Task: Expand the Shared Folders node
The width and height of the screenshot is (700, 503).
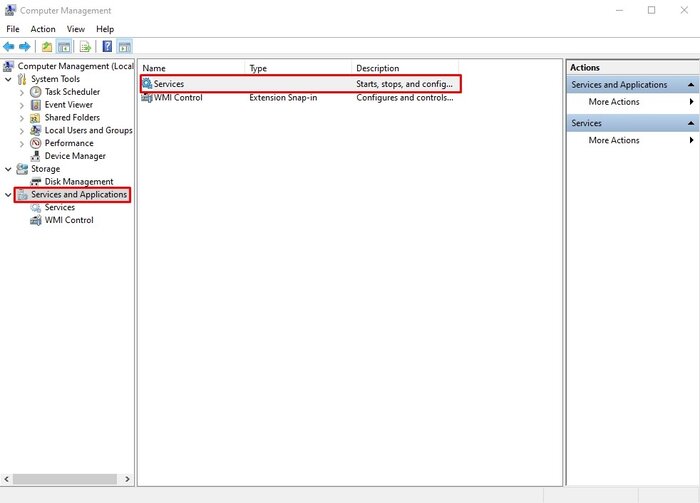Action: coord(21,118)
